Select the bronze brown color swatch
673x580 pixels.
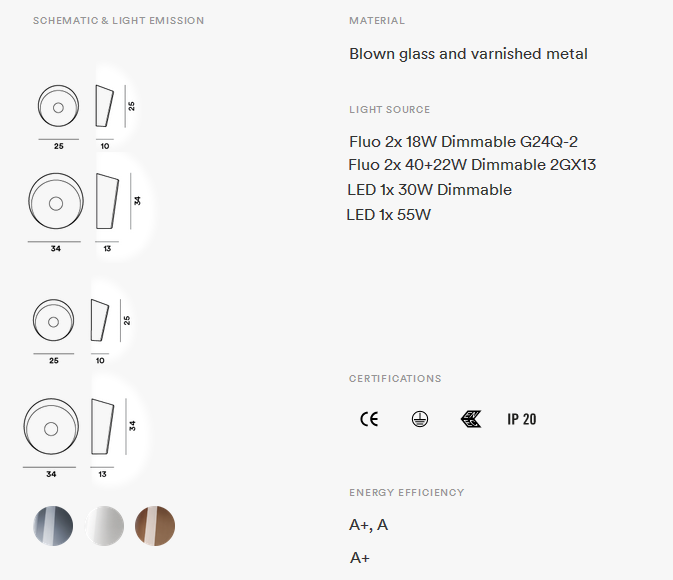point(155,526)
